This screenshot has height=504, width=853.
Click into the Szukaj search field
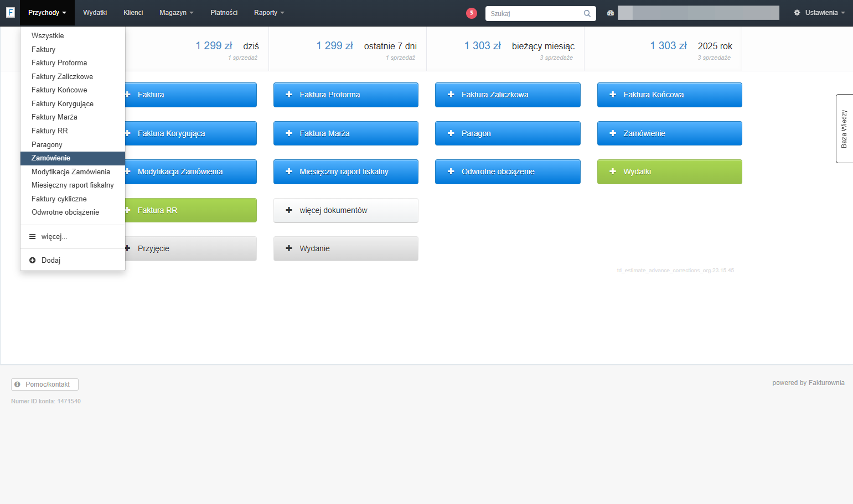[540, 13]
